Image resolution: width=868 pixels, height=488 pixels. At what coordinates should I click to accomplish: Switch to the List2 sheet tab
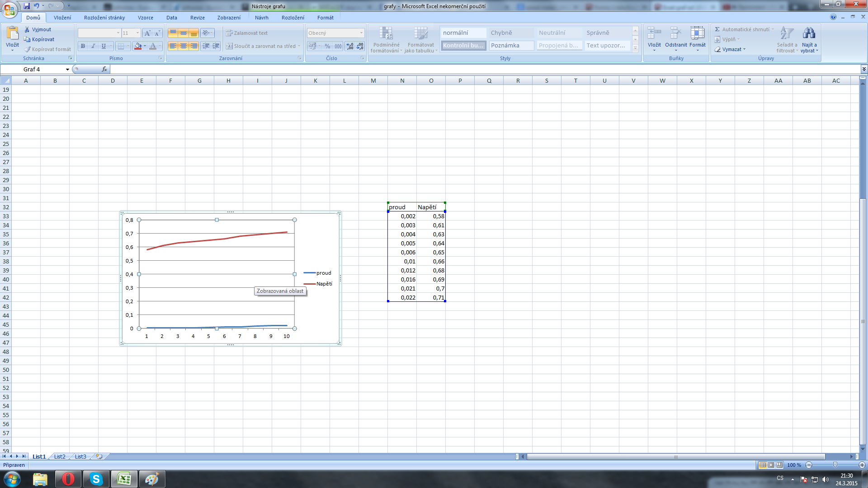[x=60, y=457]
